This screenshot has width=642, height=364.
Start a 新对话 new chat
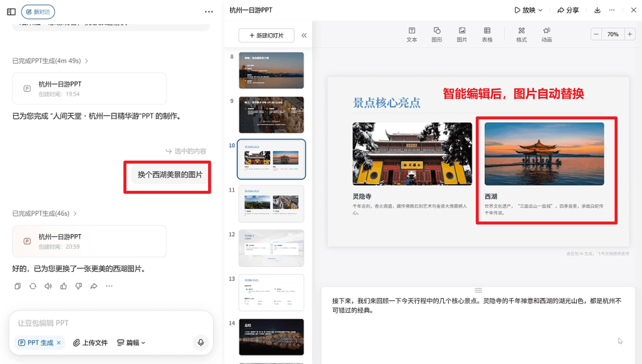tap(38, 12)
